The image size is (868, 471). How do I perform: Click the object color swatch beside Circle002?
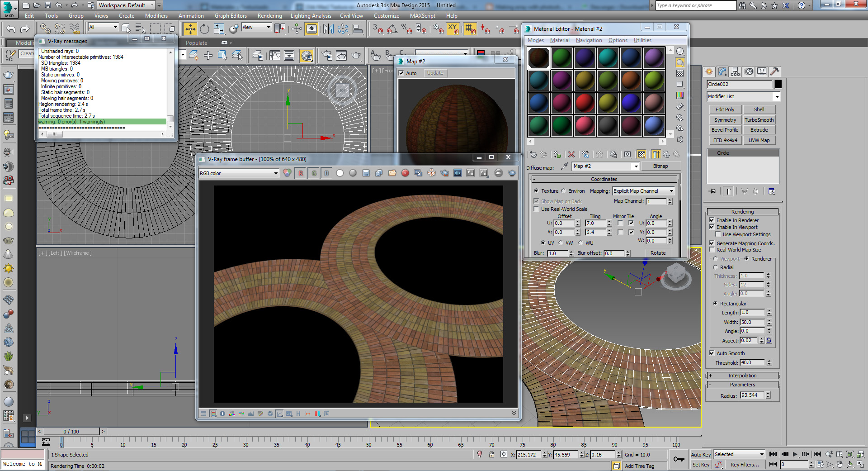778,84
